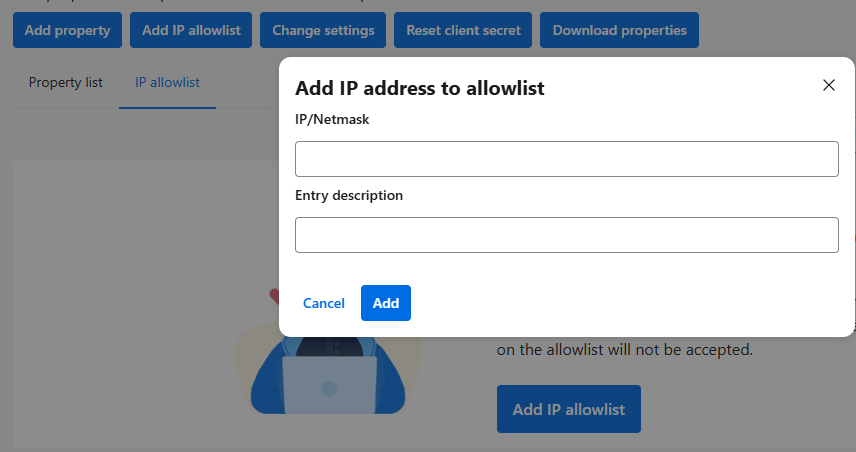
Task: Close the Add IP address dialog
Action: (828, 85)
